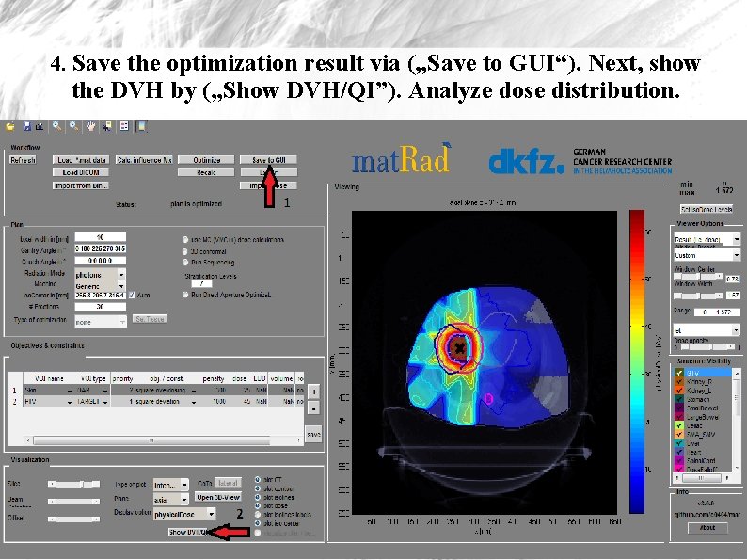Click the Calc. influence Mx button
The width and height of the screenshot is (747, 560).
pyautogui.click(x=144, y=160)
